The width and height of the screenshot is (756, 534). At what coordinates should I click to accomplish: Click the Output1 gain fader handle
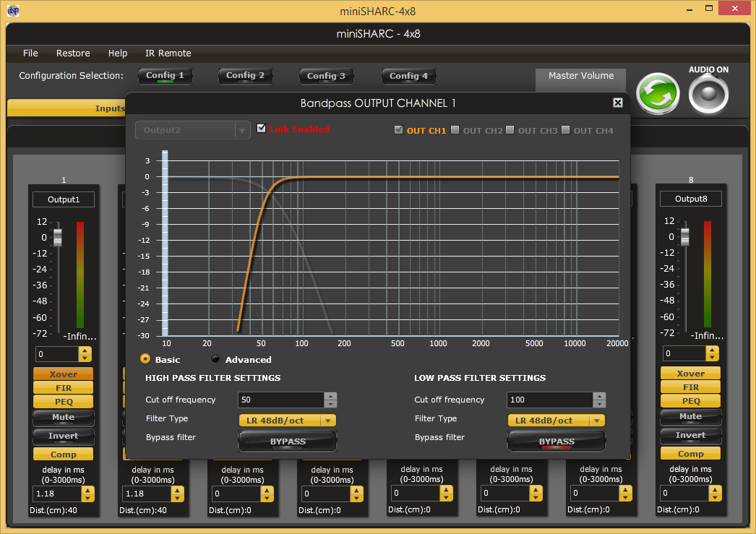pyautogui.click(x=58, y=238)
